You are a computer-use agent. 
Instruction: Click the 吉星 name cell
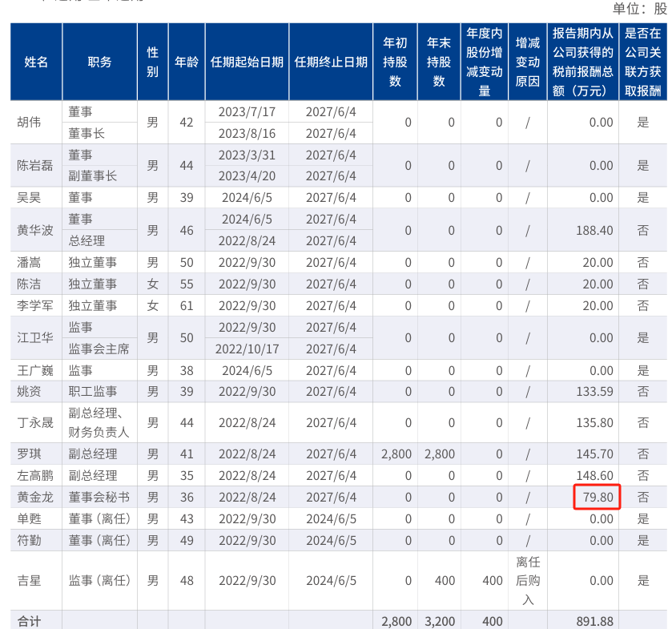point(36,581)
